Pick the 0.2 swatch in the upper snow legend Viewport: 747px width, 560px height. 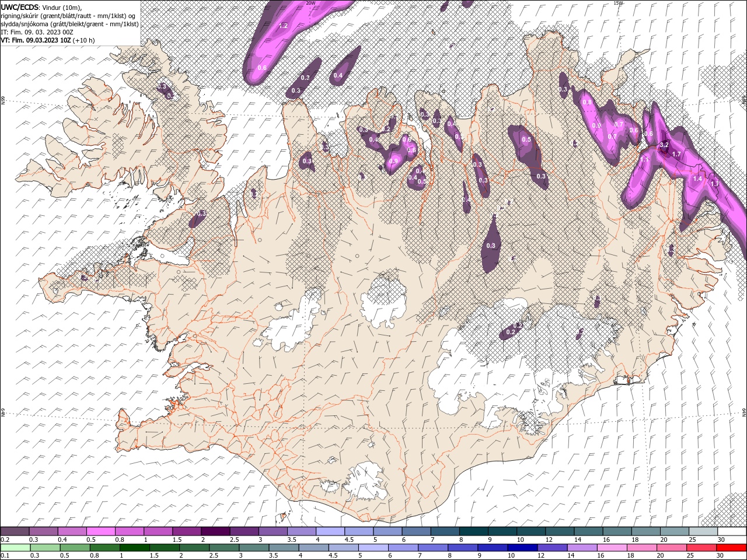point(15,531)
